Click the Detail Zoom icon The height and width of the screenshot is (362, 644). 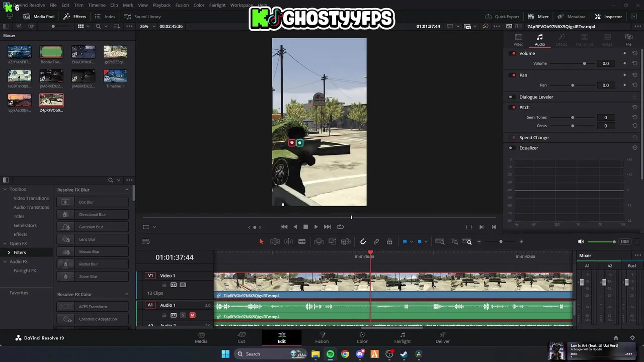(x=454, y=242)
